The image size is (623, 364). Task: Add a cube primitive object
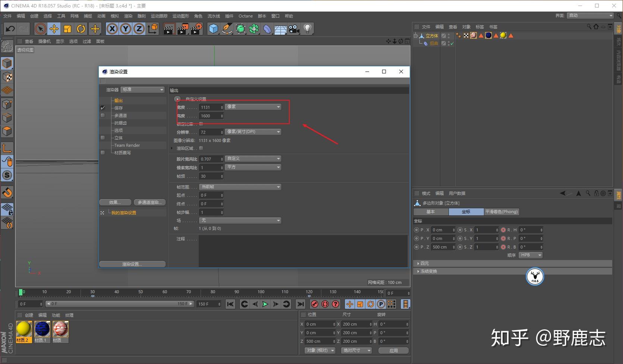(213, 29)
